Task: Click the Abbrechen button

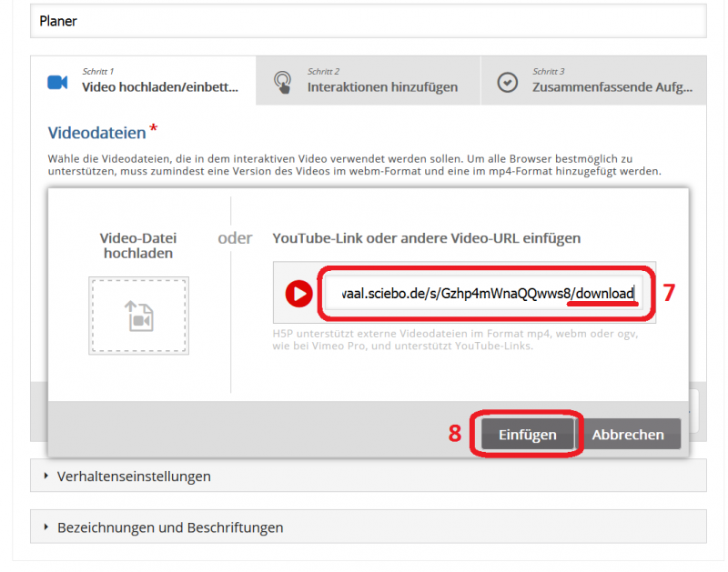Action: point(630,434)
